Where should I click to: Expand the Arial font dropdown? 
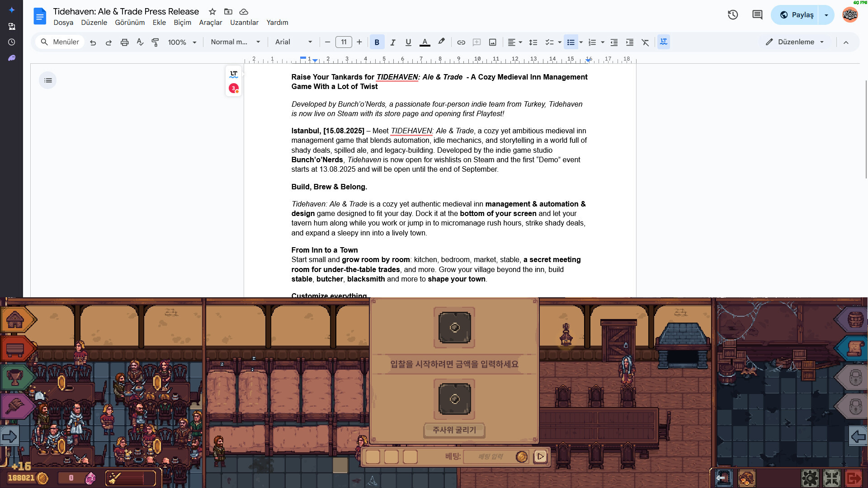293,42
